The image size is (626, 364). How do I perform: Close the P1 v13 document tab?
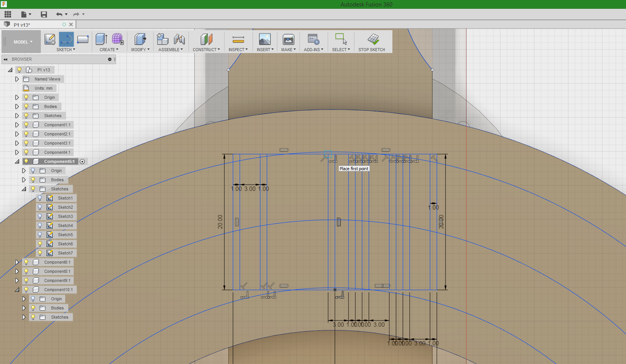point(71,24)
